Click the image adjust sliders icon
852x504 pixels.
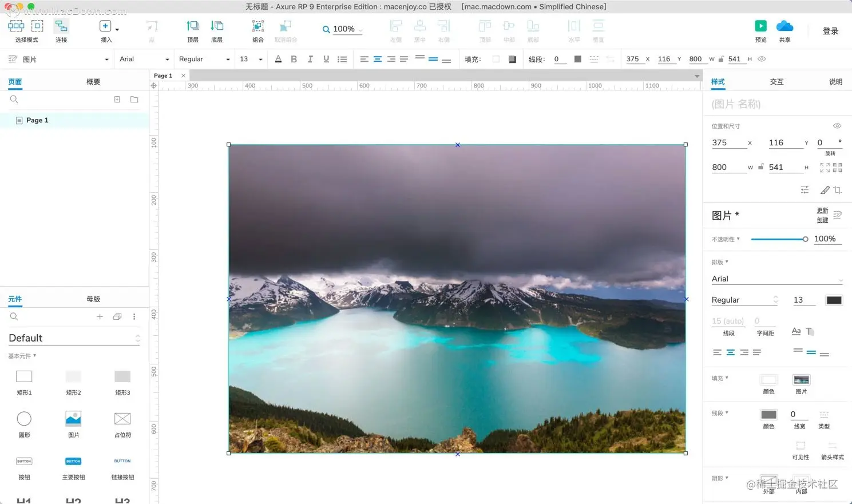pyautogui.click(x=805, y=190)
